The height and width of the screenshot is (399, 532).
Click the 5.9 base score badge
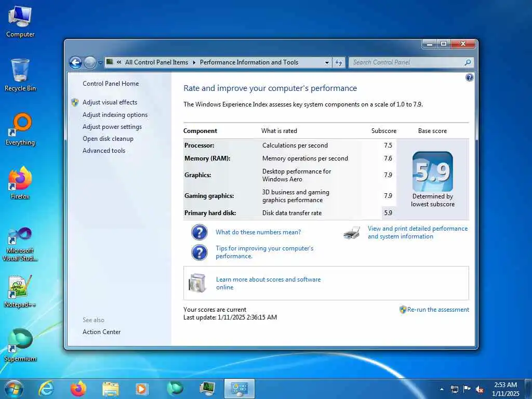pyautogui.click(x=433, y=171)
